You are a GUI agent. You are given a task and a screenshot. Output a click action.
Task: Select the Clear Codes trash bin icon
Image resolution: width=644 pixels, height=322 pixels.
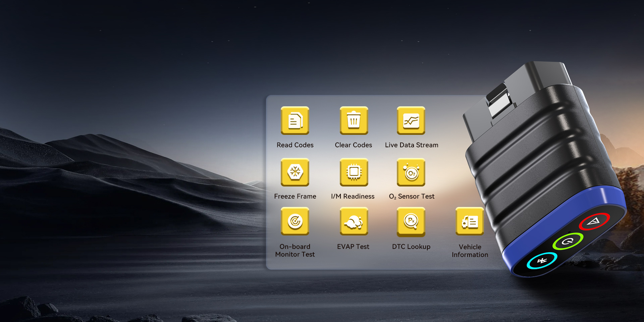pos(354,120)
